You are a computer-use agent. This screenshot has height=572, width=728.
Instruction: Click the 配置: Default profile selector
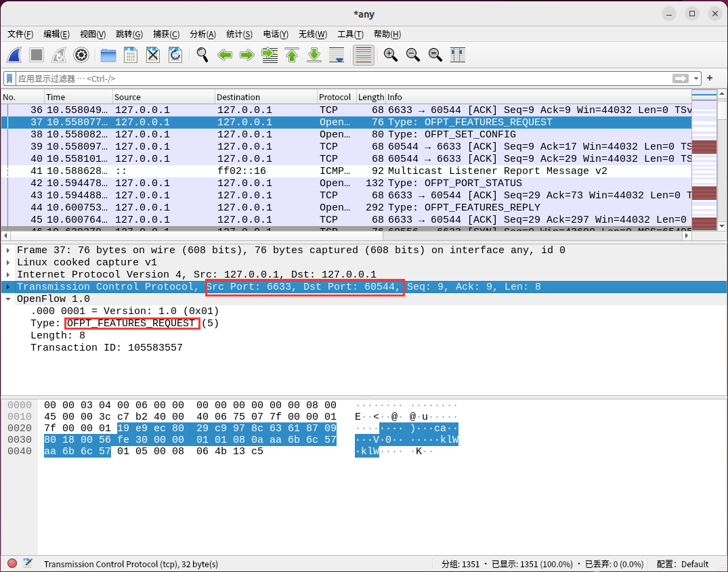pos(683,564)
